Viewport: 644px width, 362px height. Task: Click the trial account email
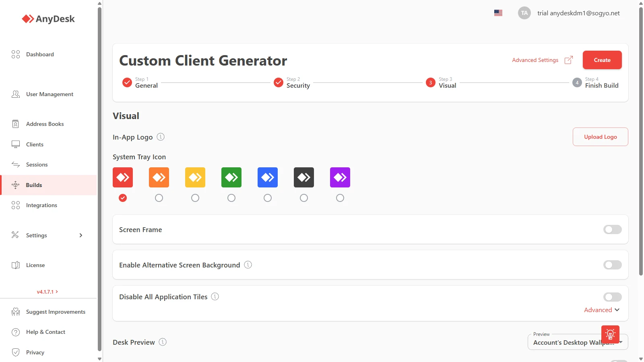click(x=578, y=13)
